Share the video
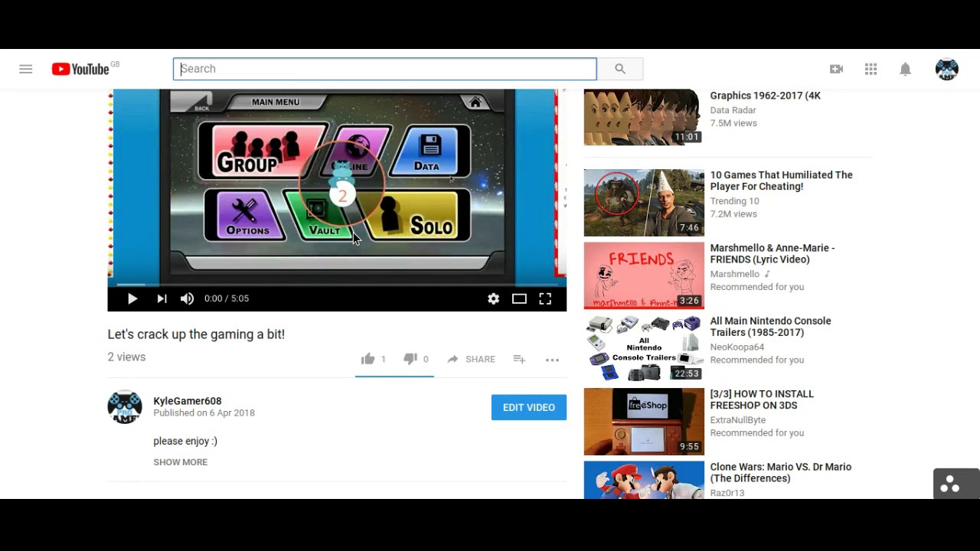The image size is (980, 551). [x=471, y=359]
